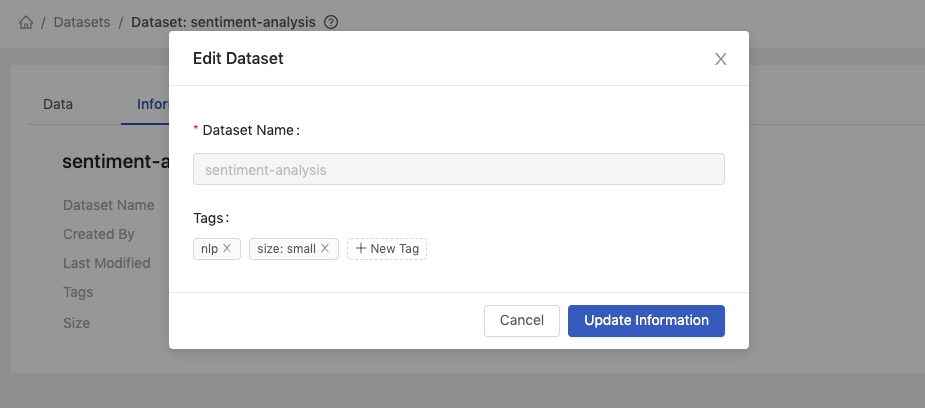Select the size: small tag chip
Screen dimensions: 925x408
tap(294, 249)
